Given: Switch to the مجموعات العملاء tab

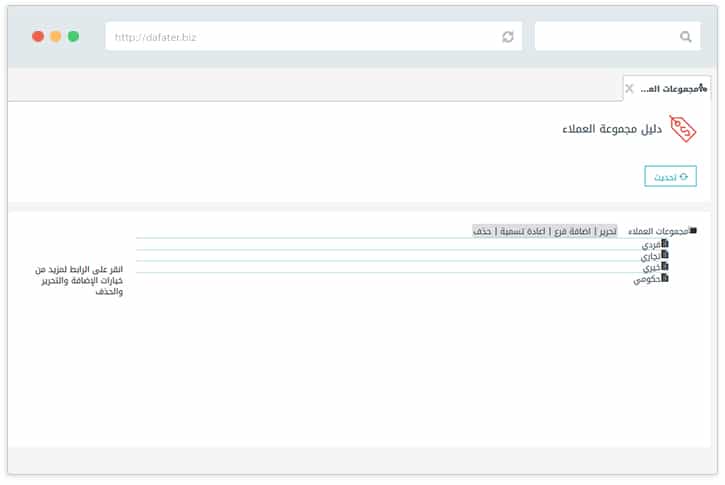Looking at the screenshot, I should tap(671, 89).
